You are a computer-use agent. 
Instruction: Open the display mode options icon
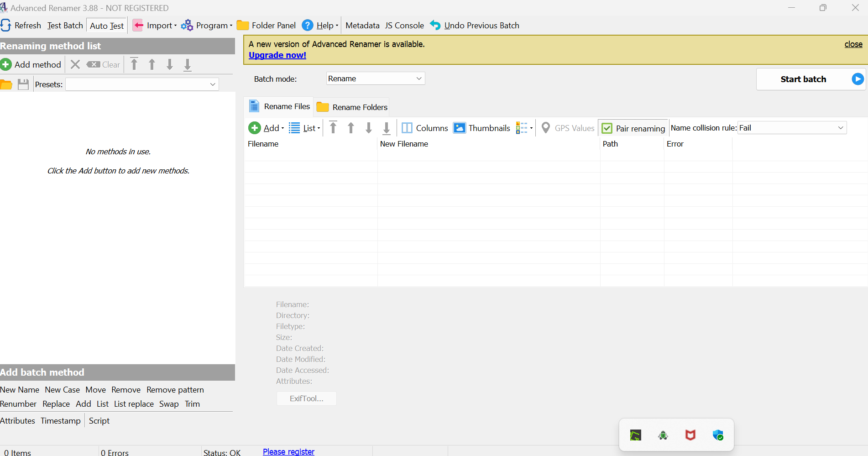(x=524, y=128)
